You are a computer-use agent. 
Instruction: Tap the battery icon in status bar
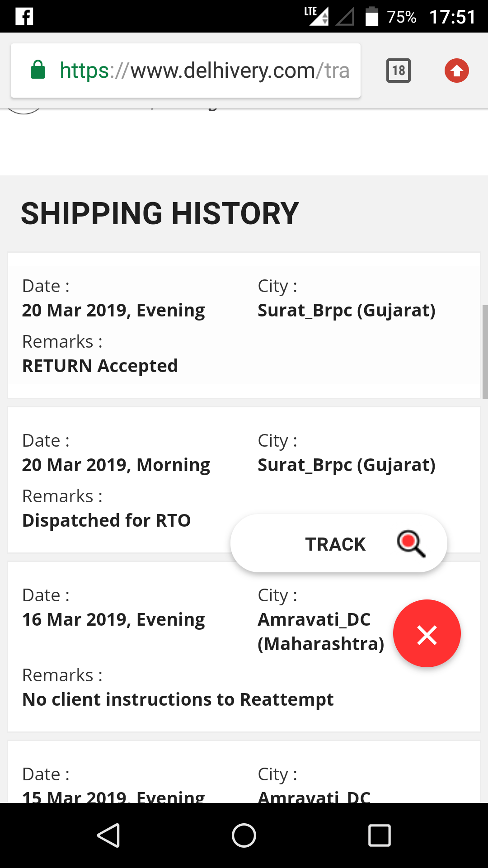click(x=371, y=17)
